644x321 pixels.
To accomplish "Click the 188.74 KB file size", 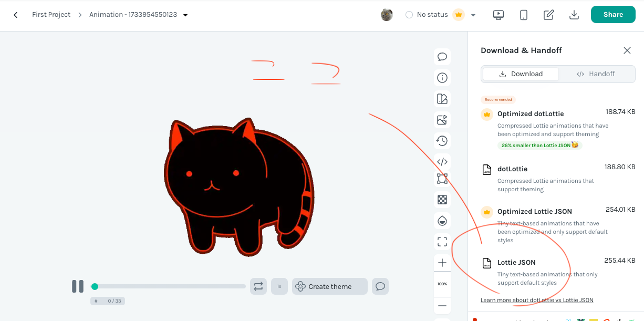I will [620, 112].
